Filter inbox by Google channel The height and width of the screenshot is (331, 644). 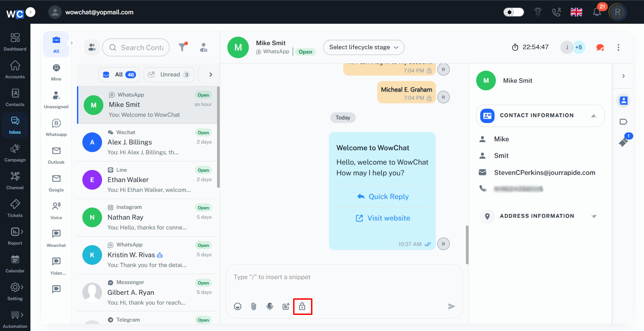pyautogui.click(x=56, y=183)
